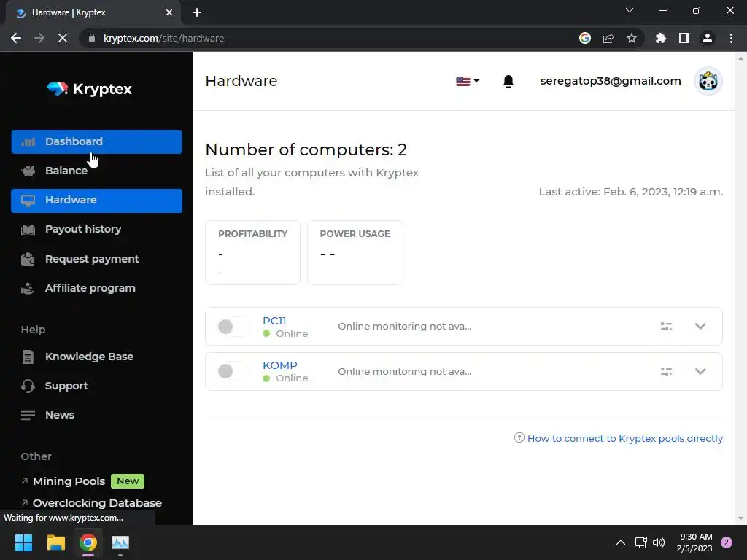The image size is (747, 560).
Task: Open Windows Start menu
Action: [23, 542]
